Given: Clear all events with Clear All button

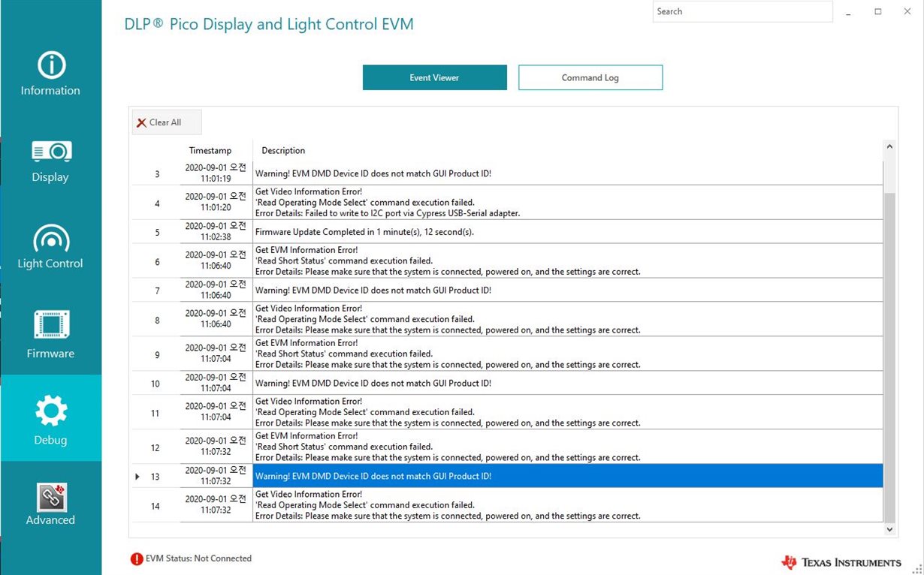Looking at the screenshot, I should [167, 122].
